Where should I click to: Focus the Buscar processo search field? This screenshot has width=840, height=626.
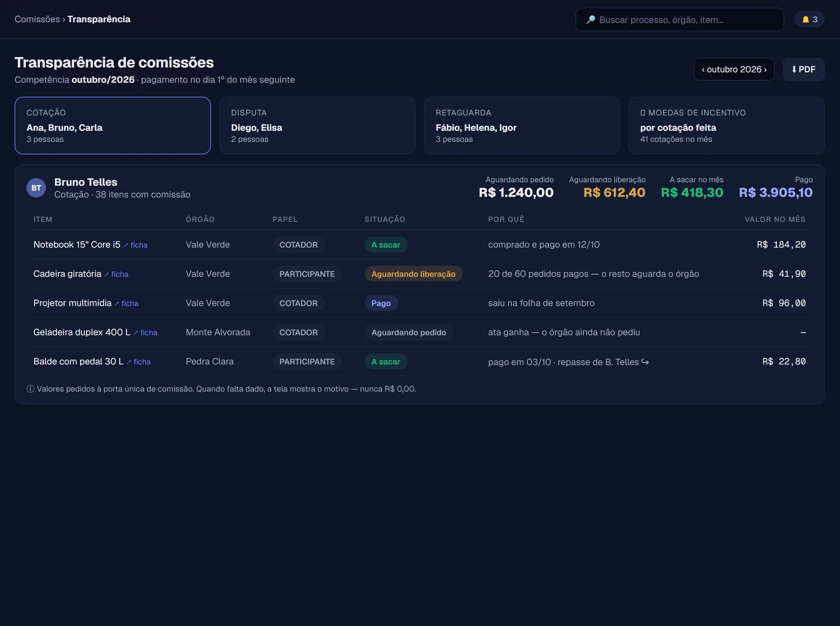click(679, 19)
